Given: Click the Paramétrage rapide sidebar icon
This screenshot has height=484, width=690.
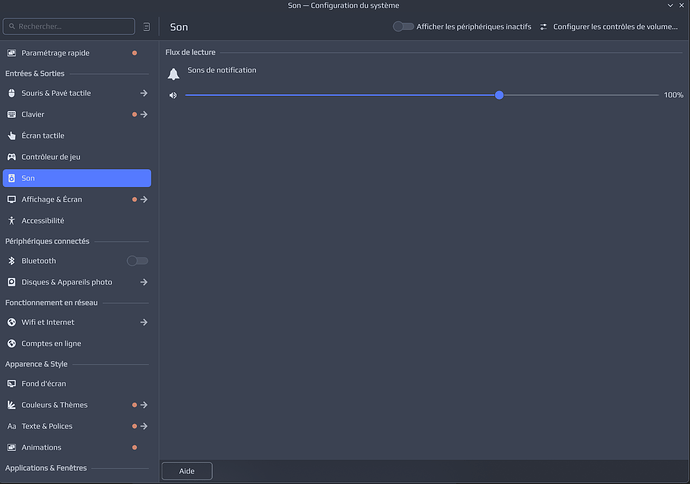Looking at the screenshot, I should coord(12,53).
